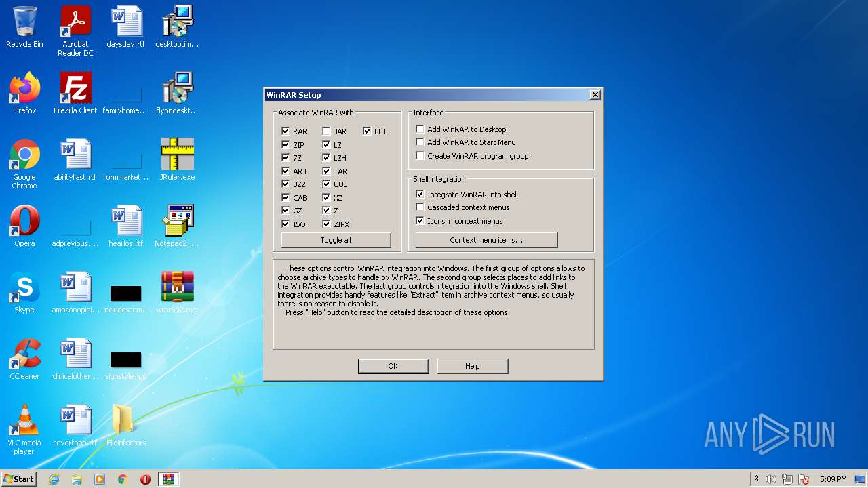Toggle the GZ association checkbox
This screenshot has width=868, height=488.
(x=285, y=211)
